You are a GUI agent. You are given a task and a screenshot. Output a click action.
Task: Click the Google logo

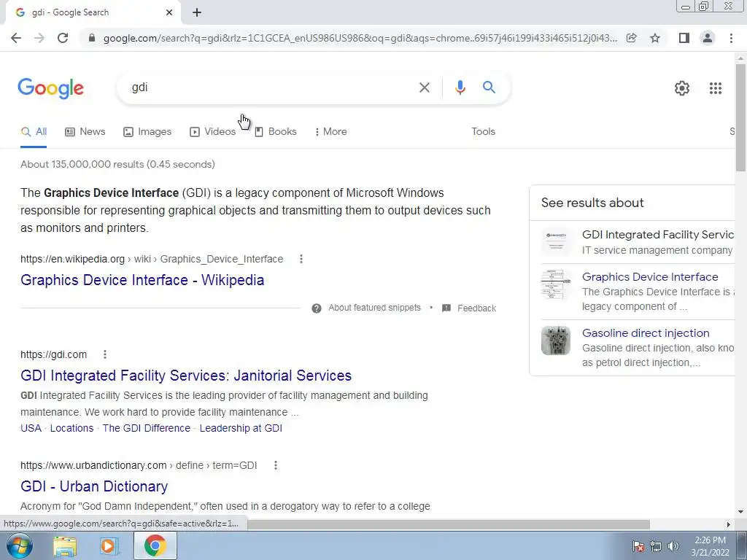(x=51, y=88)
